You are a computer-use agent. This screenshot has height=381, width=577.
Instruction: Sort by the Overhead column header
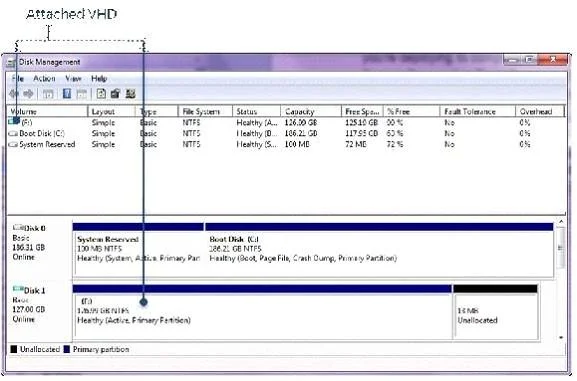(540, 112)
